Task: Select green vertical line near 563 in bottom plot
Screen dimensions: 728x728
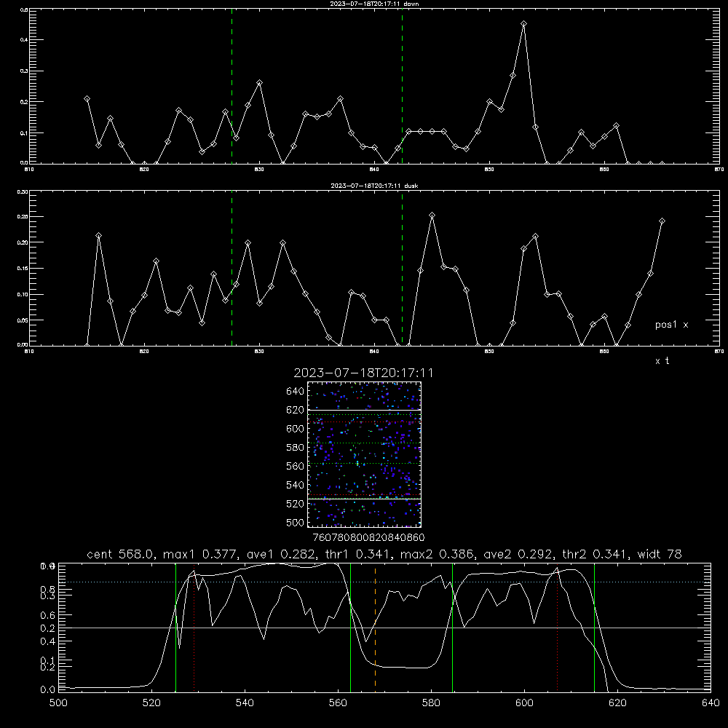Action: click(x=351, y=627)
